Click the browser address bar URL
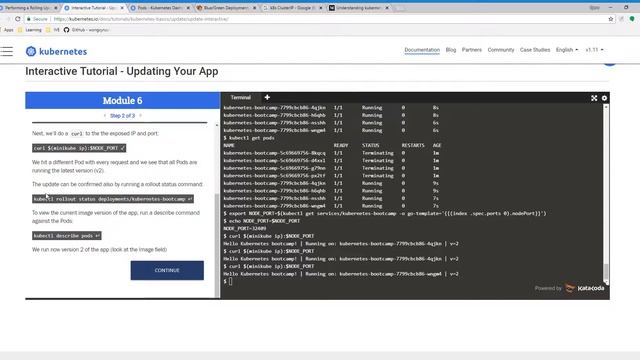The height and width of the screenshot is (360, 640). (x=141, y=19)
